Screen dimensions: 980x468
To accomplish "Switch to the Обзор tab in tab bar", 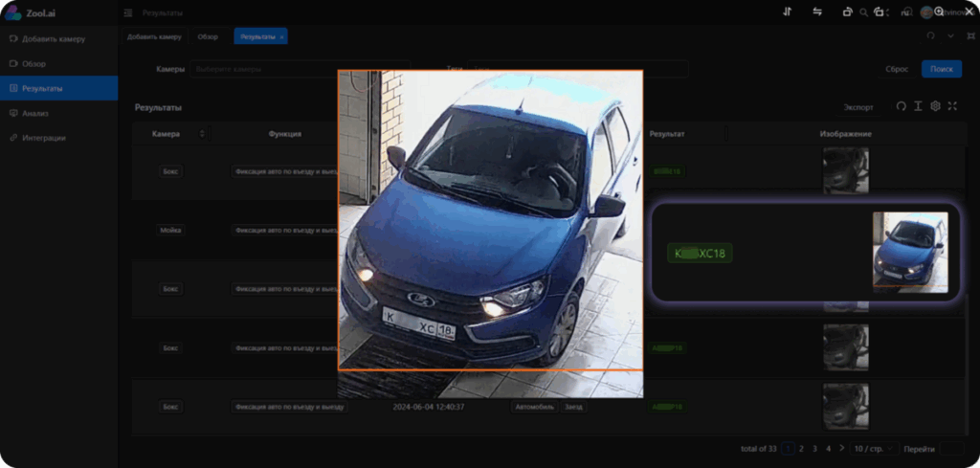I will [x=208, y=36].
